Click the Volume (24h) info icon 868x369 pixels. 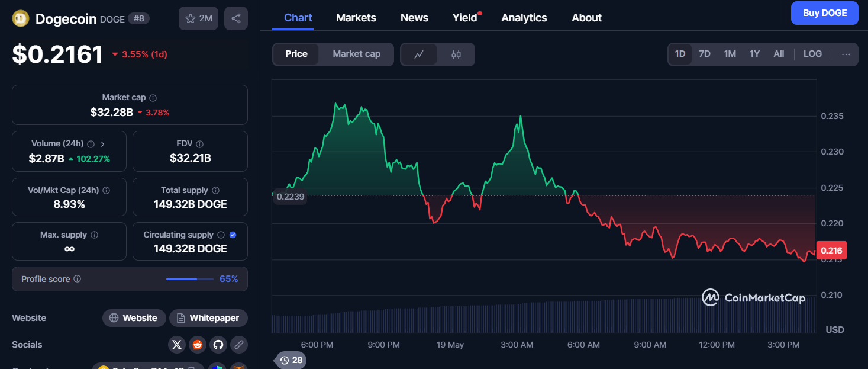point(91,144)
